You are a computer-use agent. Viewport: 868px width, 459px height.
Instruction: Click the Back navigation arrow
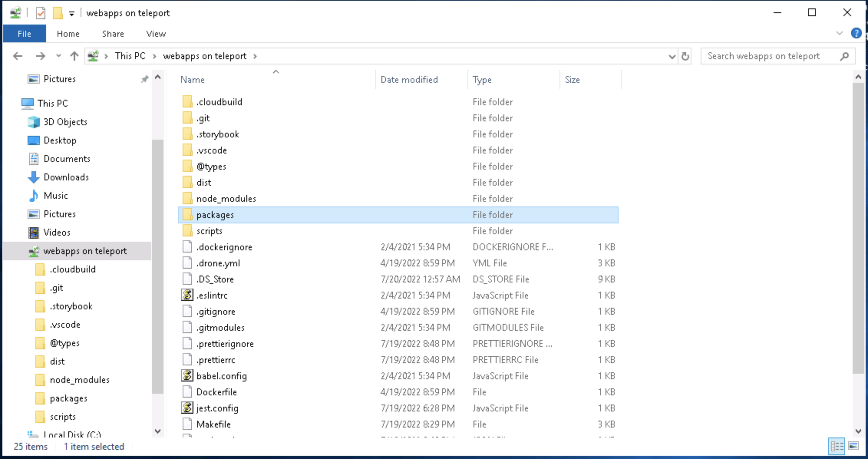[18, 56]
